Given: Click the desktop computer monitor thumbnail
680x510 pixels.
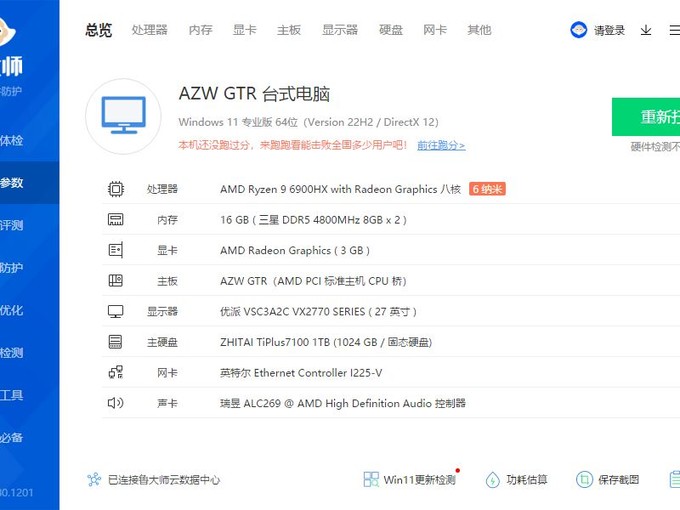Looking at the screenshot, I should point(124,116).
